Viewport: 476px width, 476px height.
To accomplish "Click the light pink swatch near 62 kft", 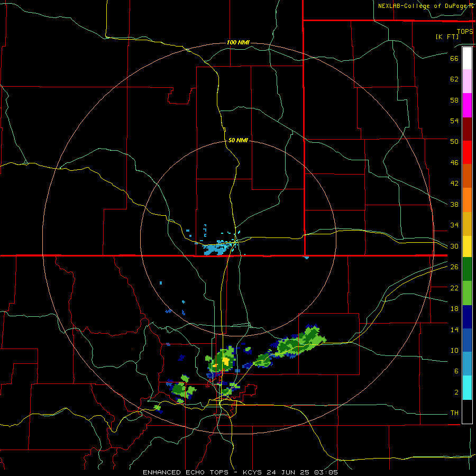I will (x=467, y=81).
